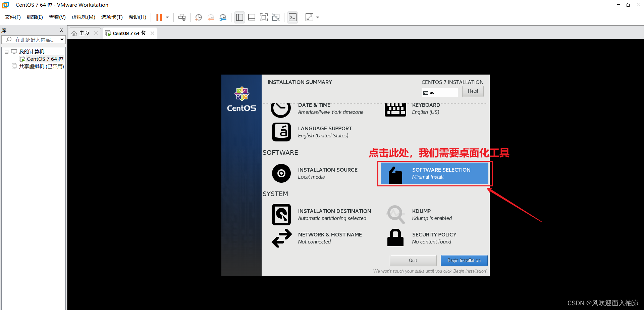Image resolution: width=644 pixels, height=310 pixels.
Task: Open the 帮助(H) menu
Action: pyautogui.click(x=138, y=17)
